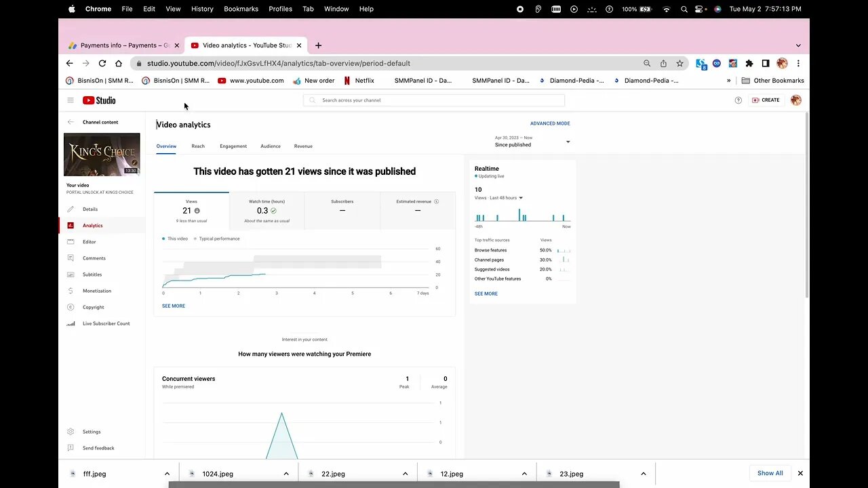Click Show All downloads button
Screen dimensions: 868x488
770,473
